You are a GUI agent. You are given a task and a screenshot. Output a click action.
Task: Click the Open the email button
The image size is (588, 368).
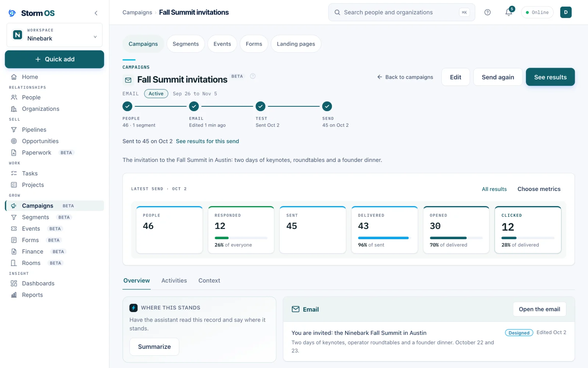coord(539,309)
